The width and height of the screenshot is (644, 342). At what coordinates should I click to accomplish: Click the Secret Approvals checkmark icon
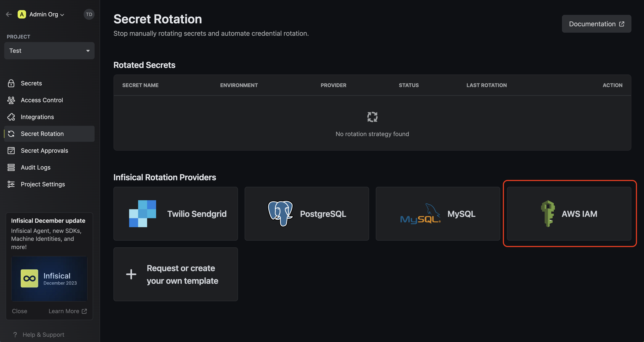coord(11,151)
